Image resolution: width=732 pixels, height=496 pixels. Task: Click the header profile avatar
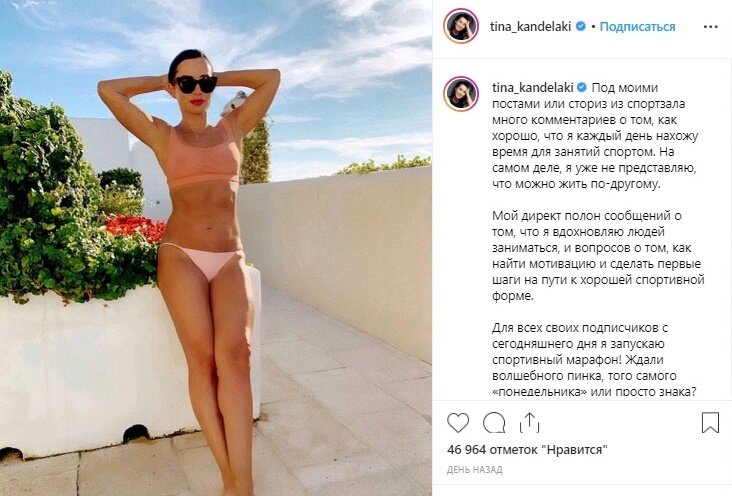pos(461,26)
